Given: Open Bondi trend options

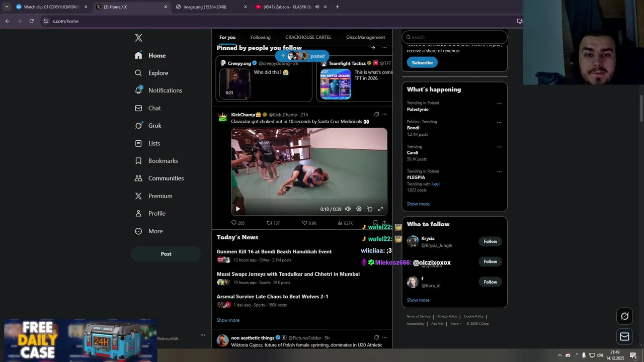Looking at the screenshot, I should (499, 122).
